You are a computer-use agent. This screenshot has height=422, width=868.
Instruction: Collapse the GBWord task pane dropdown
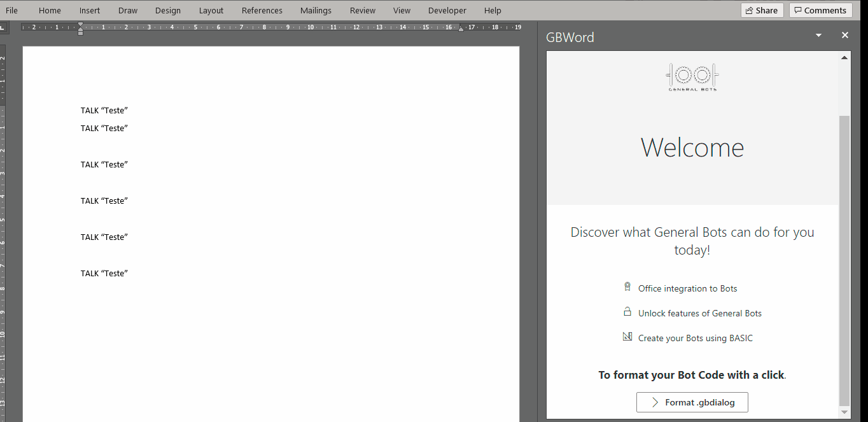tap(818, 35)
